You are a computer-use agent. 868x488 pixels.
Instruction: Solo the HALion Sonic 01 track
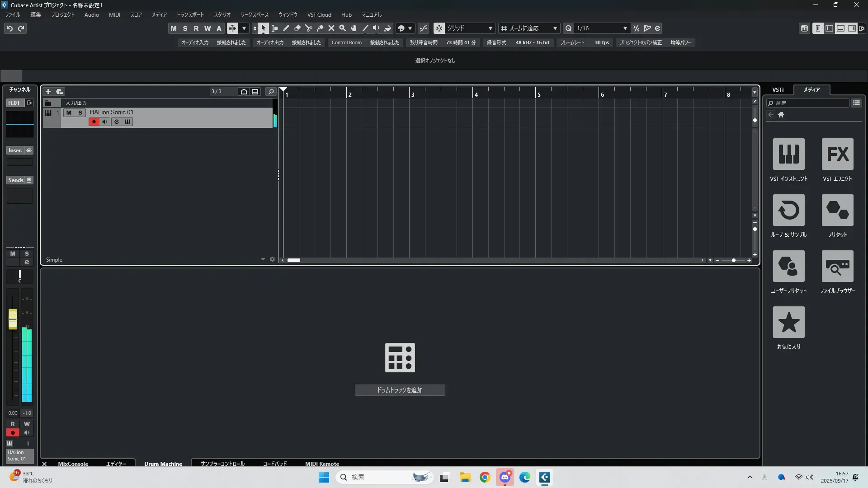pos(80,113)
